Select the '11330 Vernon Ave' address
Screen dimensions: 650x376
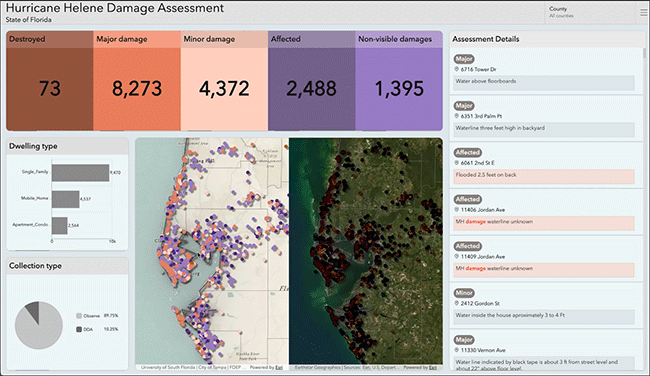tap(483, 351)
